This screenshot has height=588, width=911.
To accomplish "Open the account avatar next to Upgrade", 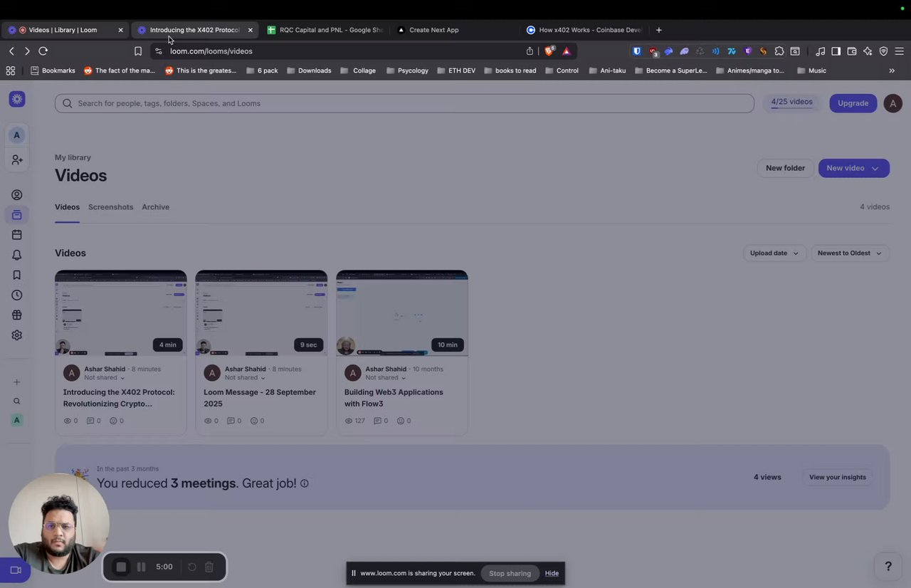I will point(892,103).
